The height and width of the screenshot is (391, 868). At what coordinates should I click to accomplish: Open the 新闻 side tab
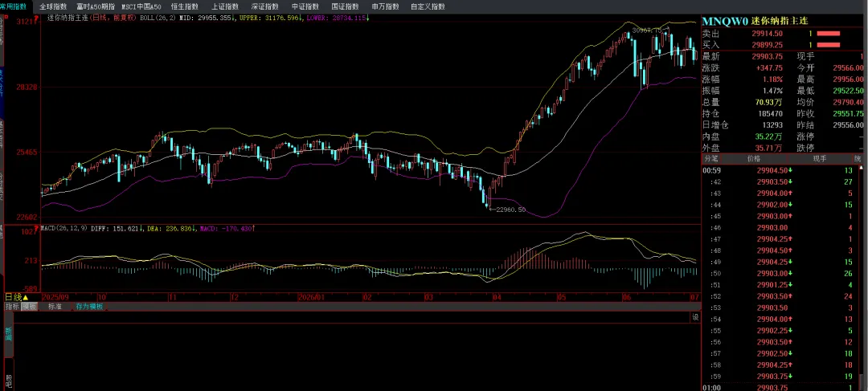tap(8, 333)
